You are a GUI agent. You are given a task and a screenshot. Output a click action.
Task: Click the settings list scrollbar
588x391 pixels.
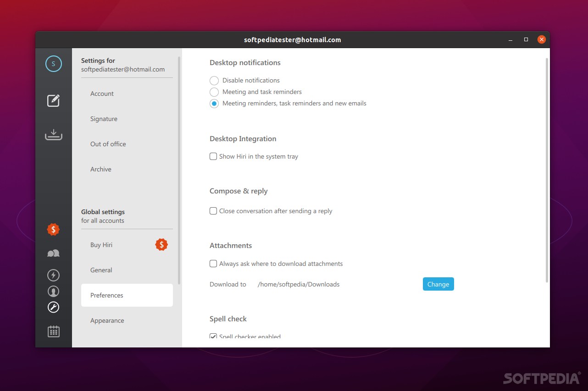click(179, 171)
